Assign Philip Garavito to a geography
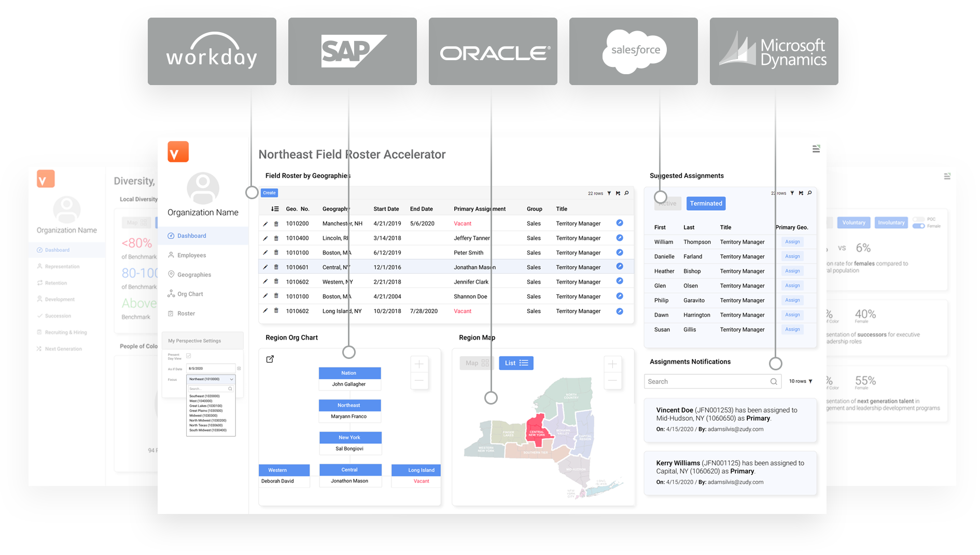Screen dimensions: 980x555 pos(792,300)
